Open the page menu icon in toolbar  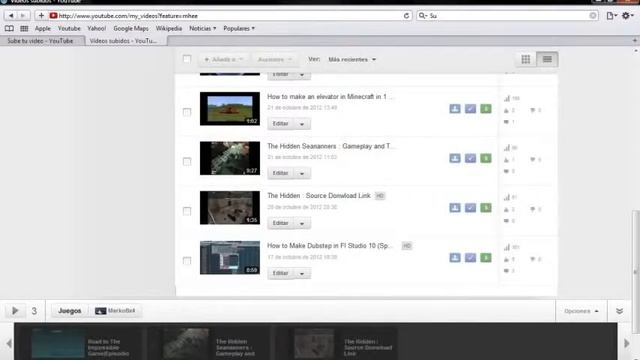click(611, 16)
